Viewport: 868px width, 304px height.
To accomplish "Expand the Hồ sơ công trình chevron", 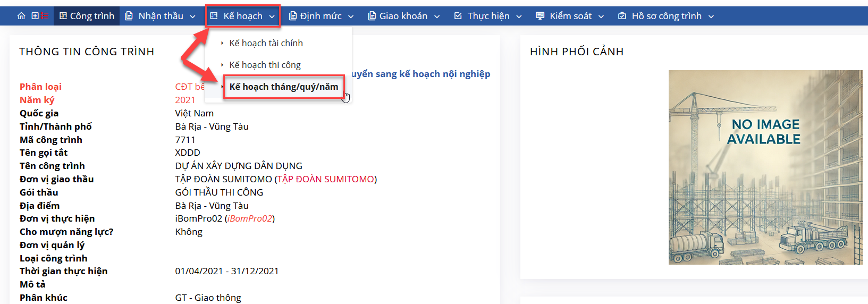I will (711, 16).
